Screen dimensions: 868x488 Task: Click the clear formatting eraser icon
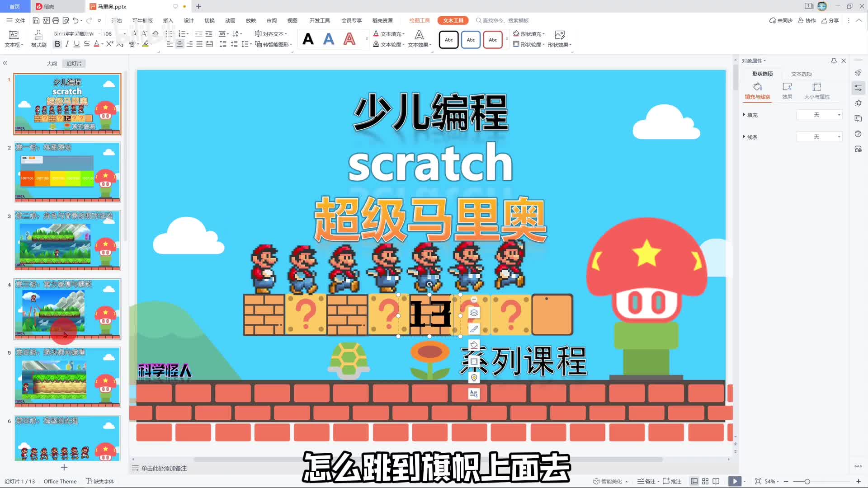(x=155, y=33)
